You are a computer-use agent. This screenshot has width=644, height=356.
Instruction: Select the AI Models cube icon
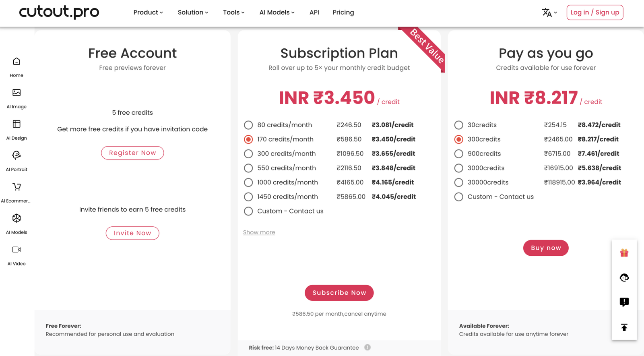[17, 218]
